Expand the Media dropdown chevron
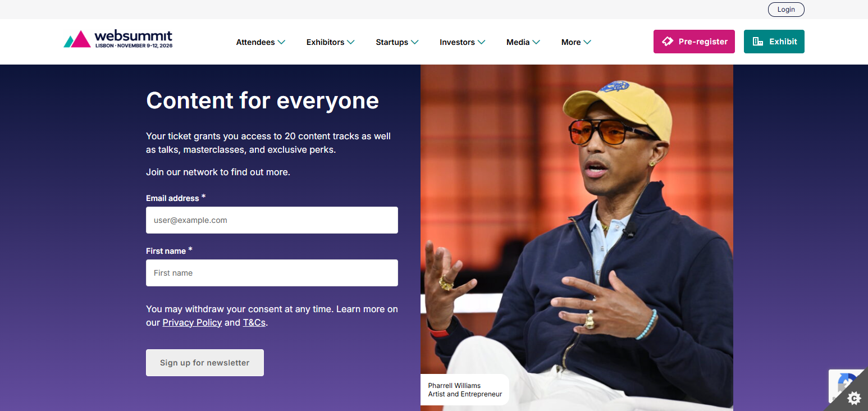Screen dimensions: 868x411 (x=536, y=42)
